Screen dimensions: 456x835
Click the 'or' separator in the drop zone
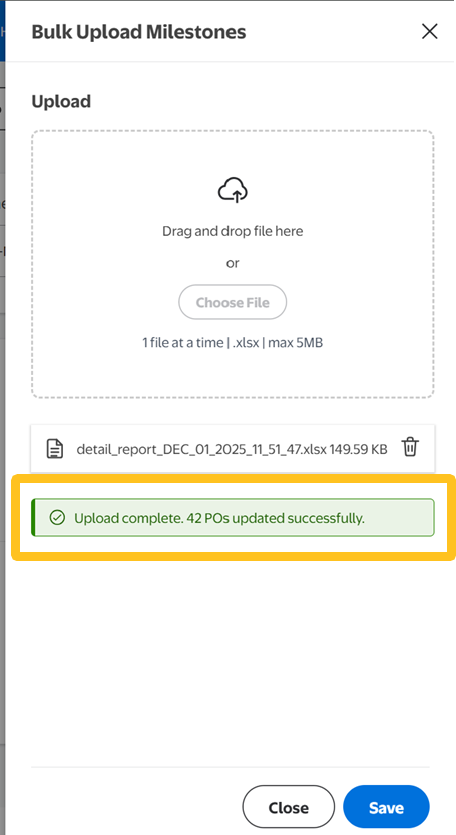[232, 263]
